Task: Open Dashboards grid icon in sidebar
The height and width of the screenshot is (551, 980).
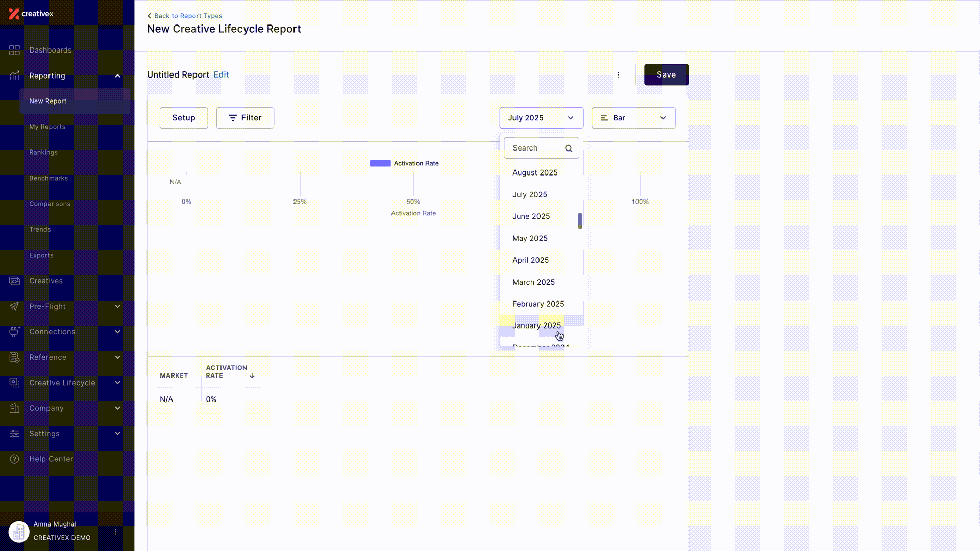Action: [14, 50]
